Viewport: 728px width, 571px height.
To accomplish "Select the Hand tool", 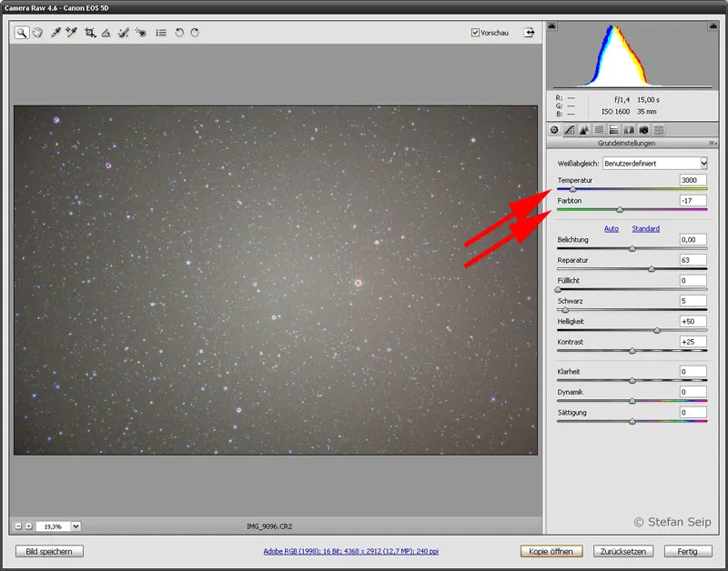I will pos(37,33).
